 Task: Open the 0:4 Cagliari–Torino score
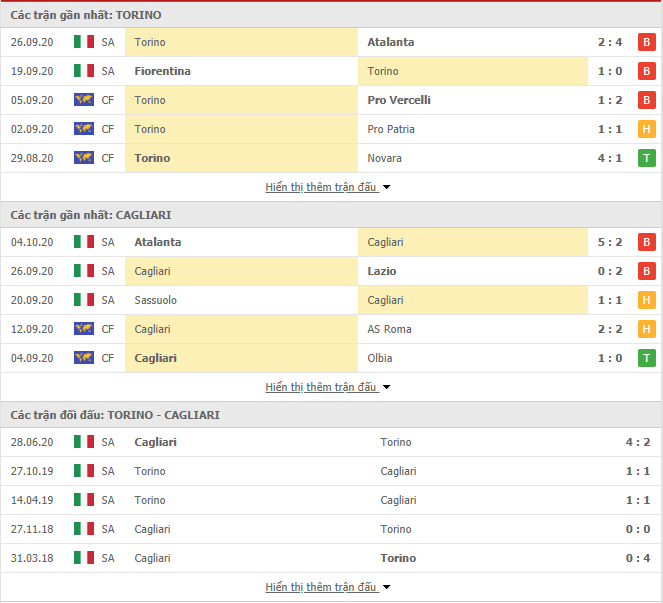pyautogui.click(x=638, y=558)
